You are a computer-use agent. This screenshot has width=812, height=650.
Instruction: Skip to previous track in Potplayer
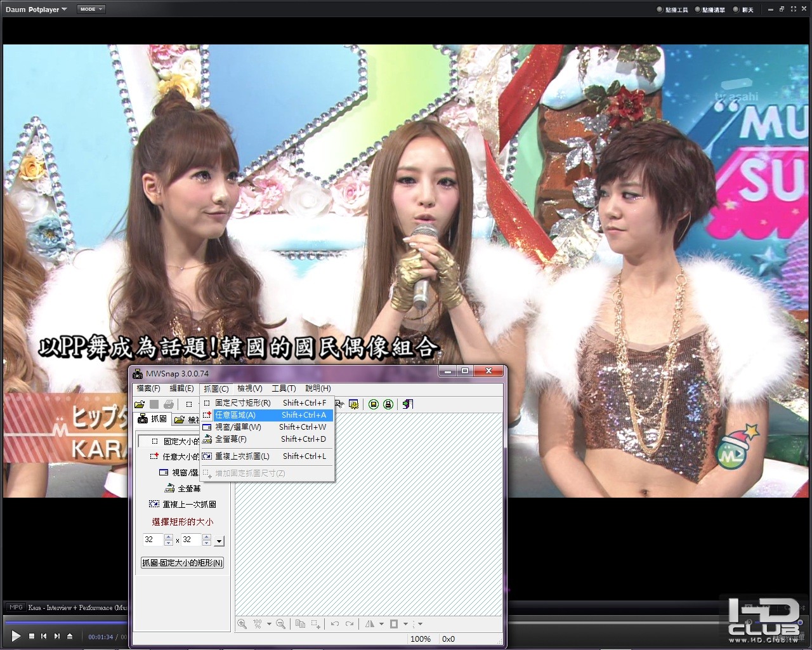tap(44, 636)
